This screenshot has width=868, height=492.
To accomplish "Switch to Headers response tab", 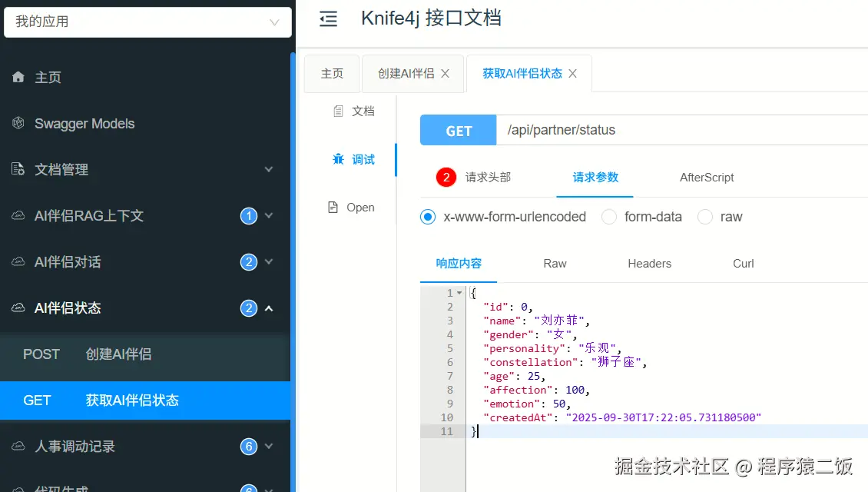I will click(649, 264).
